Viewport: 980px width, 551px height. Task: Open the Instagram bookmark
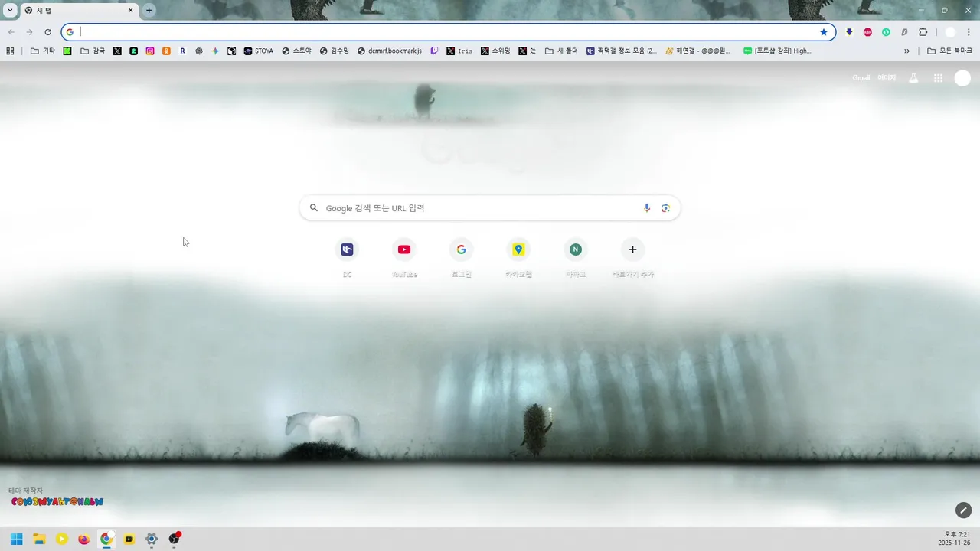coord(150,51)
